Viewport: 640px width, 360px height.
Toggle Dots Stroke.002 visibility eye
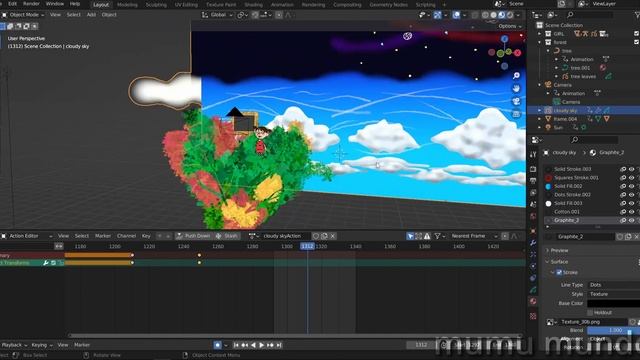[x=631, y=195]
